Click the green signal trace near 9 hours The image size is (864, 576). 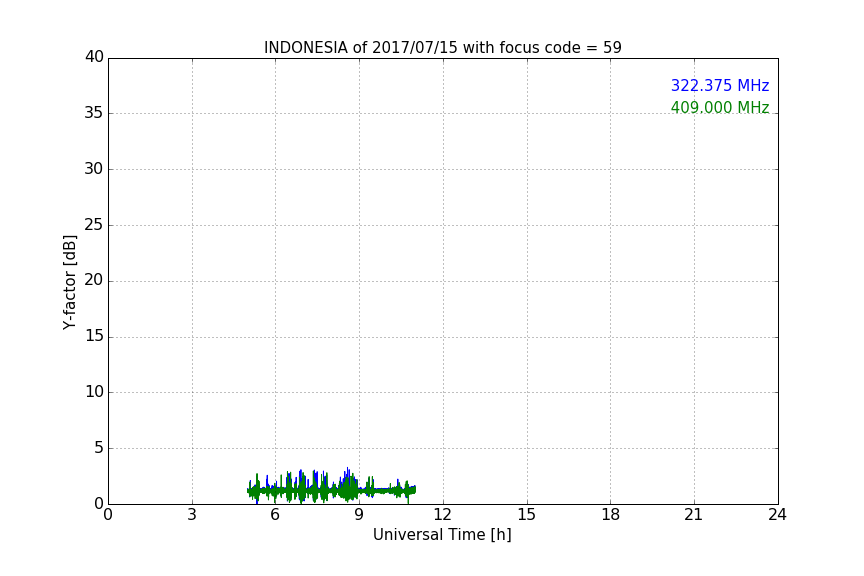click(x=350, y=489)
